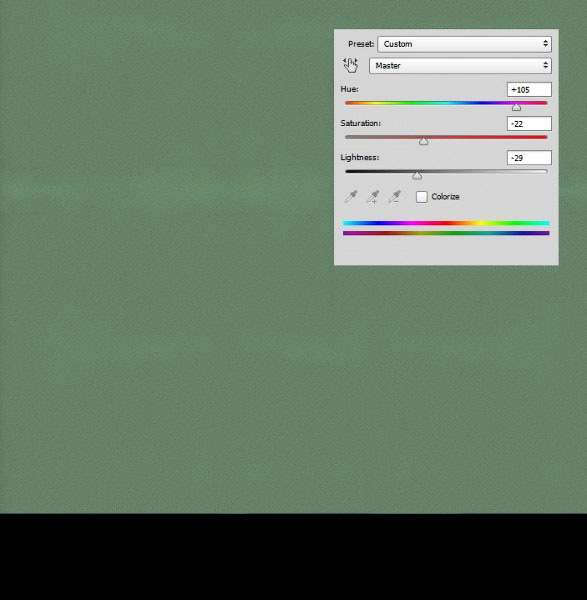Click the Hue slider handle
587x600 pixels.
click(x=516, y=107)
